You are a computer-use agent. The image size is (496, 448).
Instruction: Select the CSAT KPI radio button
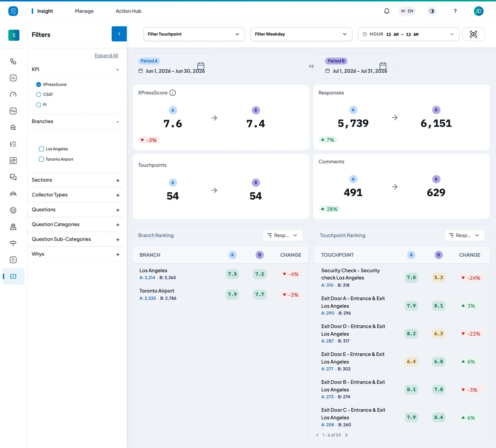pos(39,94)
